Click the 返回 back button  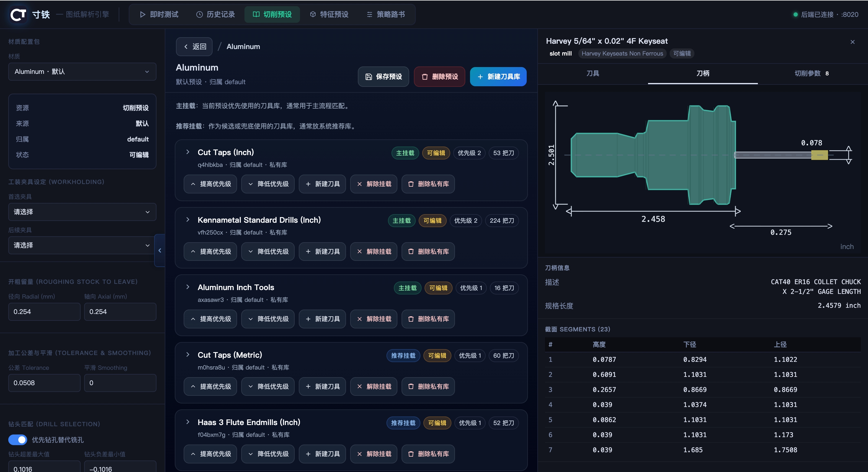[195, 47]
